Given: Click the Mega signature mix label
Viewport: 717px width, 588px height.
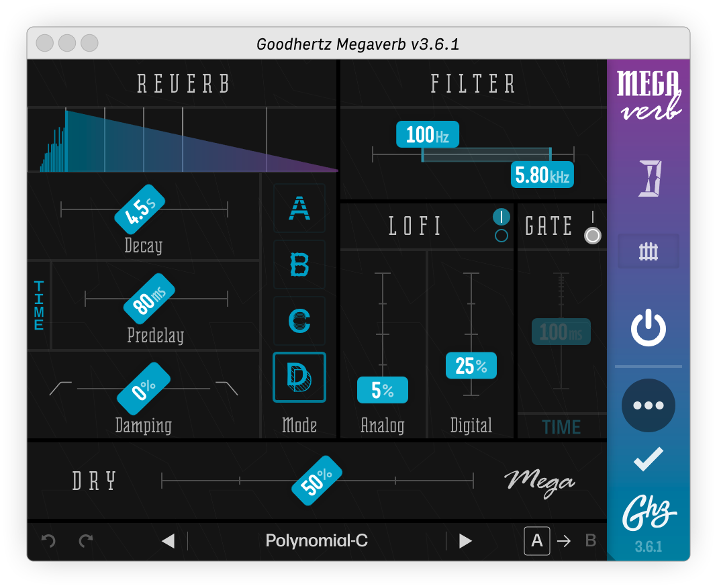Looking at the screenshot, I should point(540,483).
